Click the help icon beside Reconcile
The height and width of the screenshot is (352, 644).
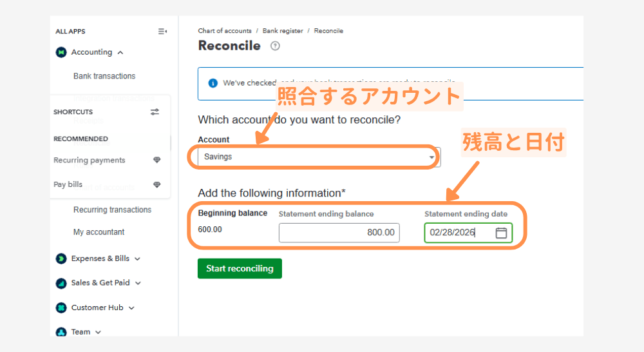tap(275, 46)
